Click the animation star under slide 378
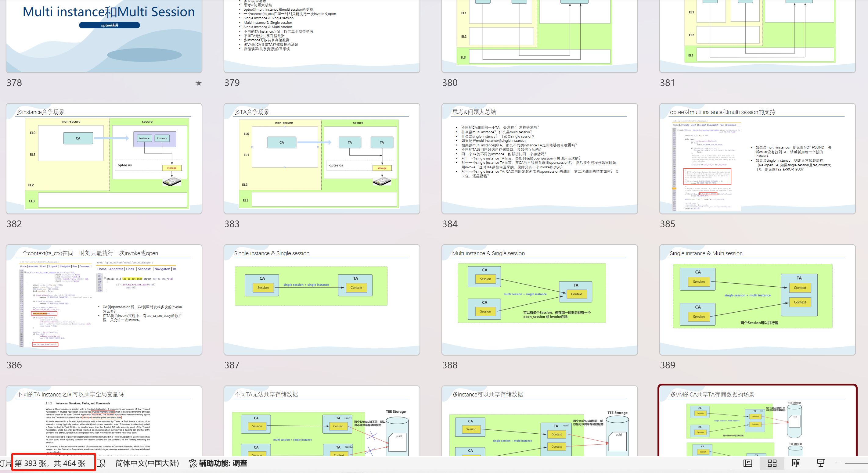 click(x=199, y=83)
